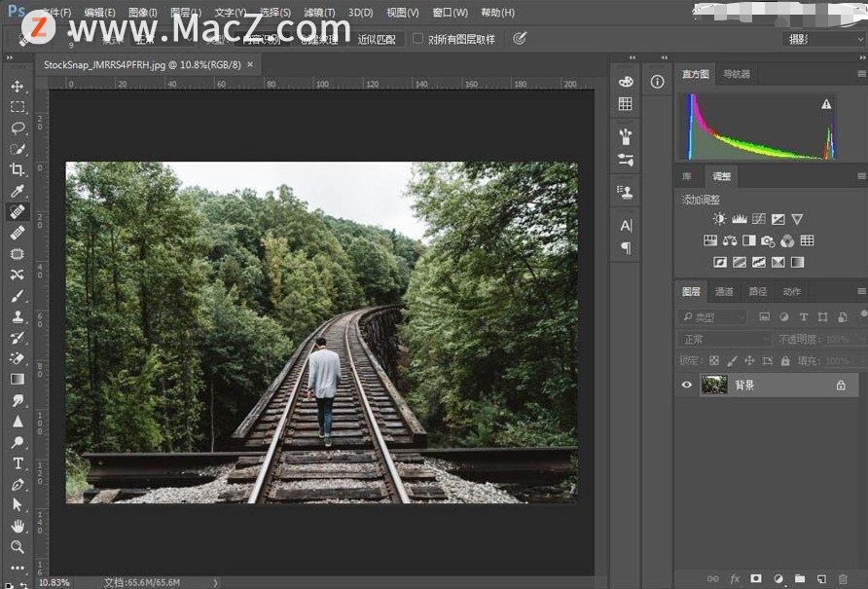
Task: Open the Clone Source stamp panel icon
Action: (626, 192)
